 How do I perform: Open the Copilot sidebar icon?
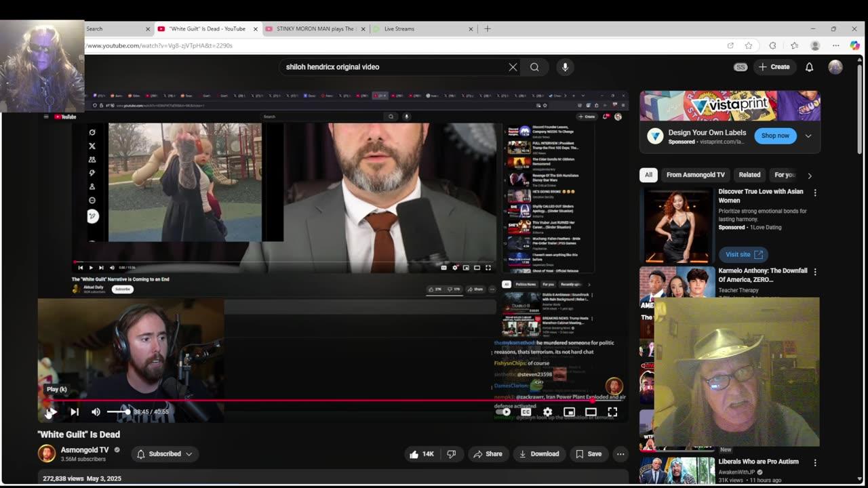[854, 45]
